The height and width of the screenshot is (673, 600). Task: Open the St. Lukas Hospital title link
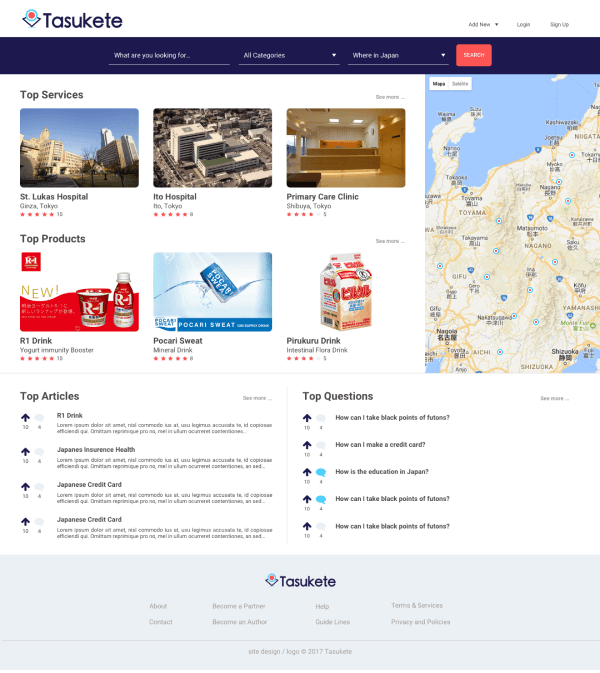click(x=54, y=197)
